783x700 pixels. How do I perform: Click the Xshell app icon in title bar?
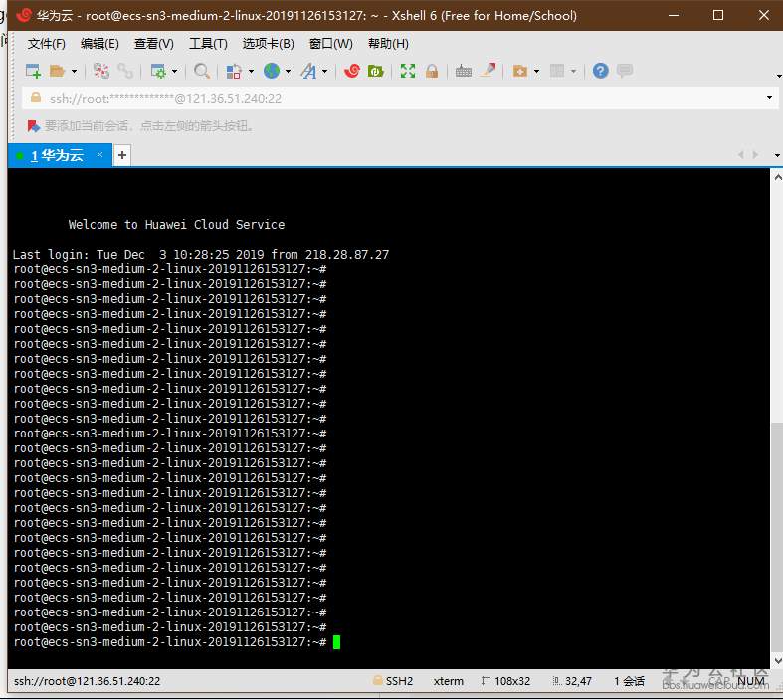click(x=24, y=16)
